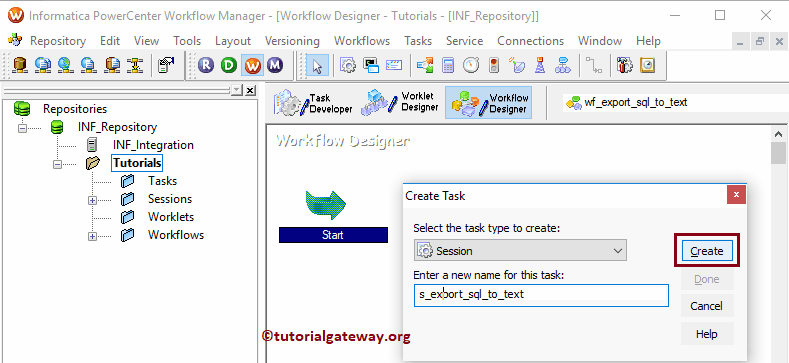The height and width of the screenshot is (363, 789).
Task: Click the properties checklist toolbar icon
Action: coord(166,65)
